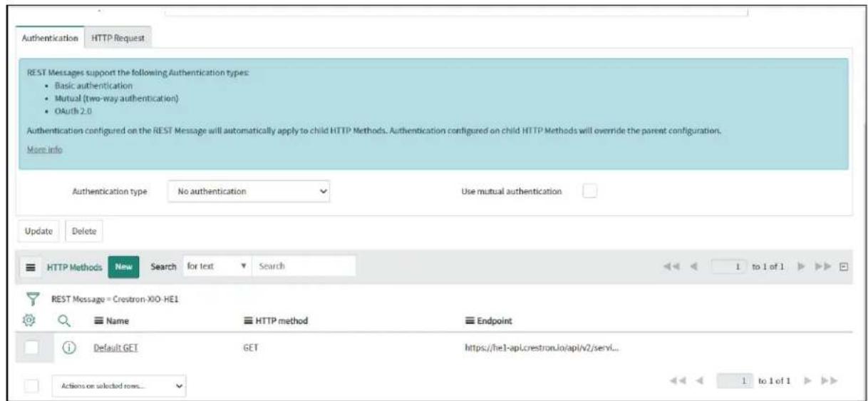The image size is (868, 401).
Task: Open the Endpoint column menu icon
Action: pos(469,323)
